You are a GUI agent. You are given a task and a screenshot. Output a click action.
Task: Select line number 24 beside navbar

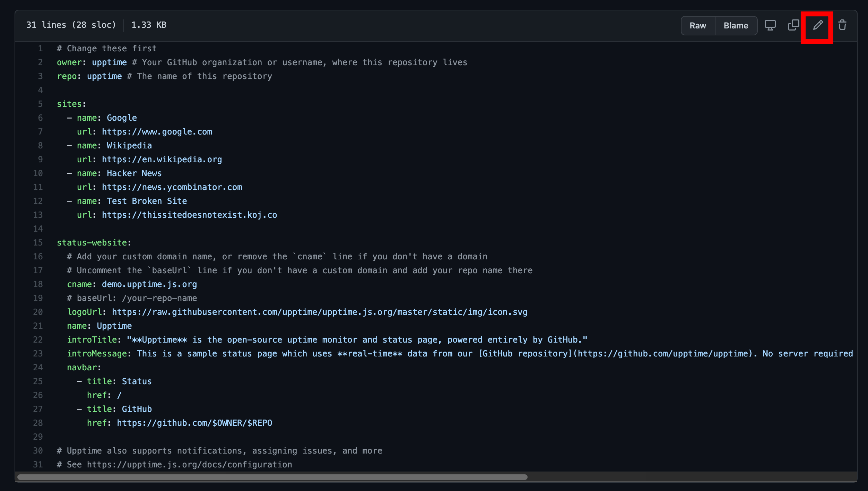tap(38, 368)
